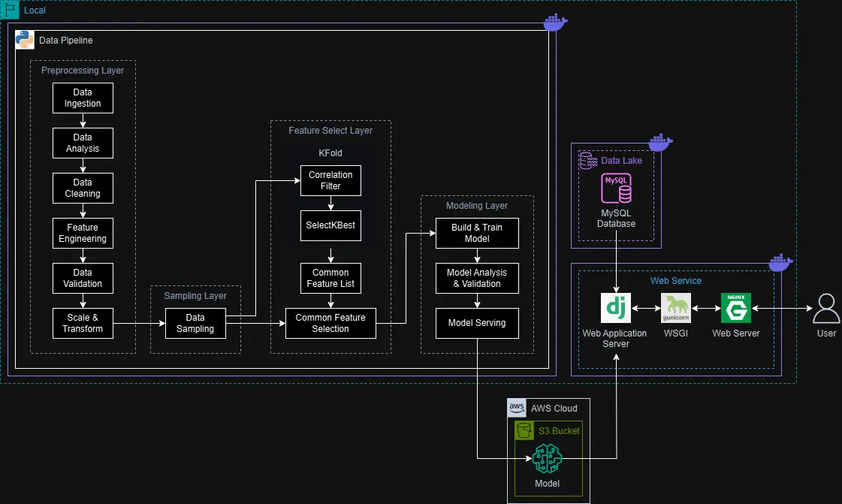This screenshot has height=504, width=842.
Task: Select the Feature Engineering box
Action: pos(83,233)
